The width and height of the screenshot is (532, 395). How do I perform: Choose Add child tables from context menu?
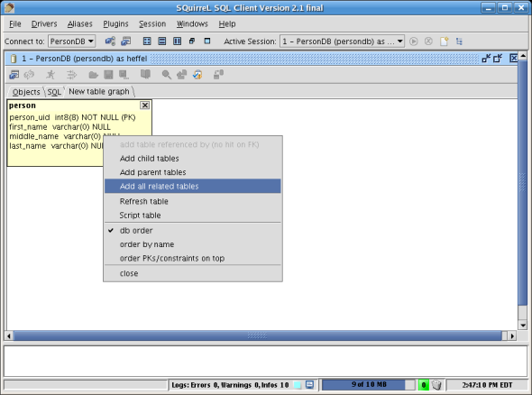193,159
